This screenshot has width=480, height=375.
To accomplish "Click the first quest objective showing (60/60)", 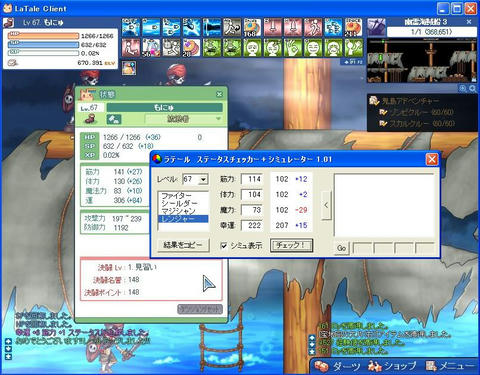I will point(418,112).
